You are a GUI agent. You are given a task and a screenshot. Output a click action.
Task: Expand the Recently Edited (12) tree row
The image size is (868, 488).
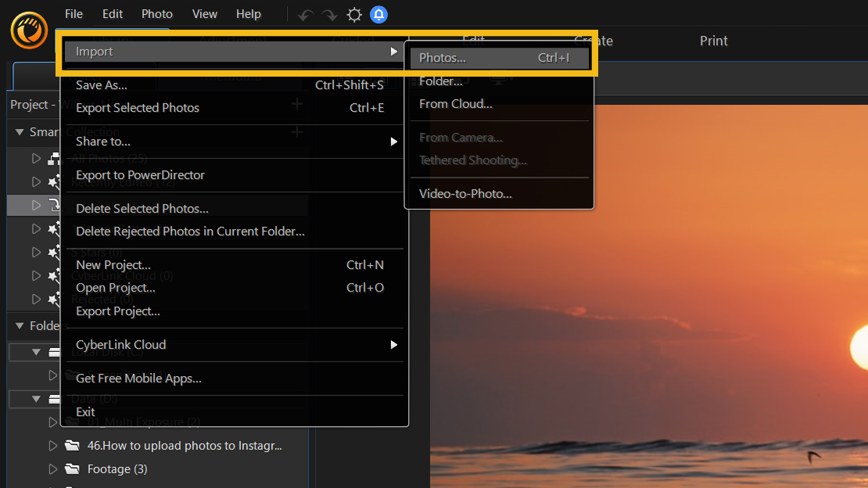point(36,181)
